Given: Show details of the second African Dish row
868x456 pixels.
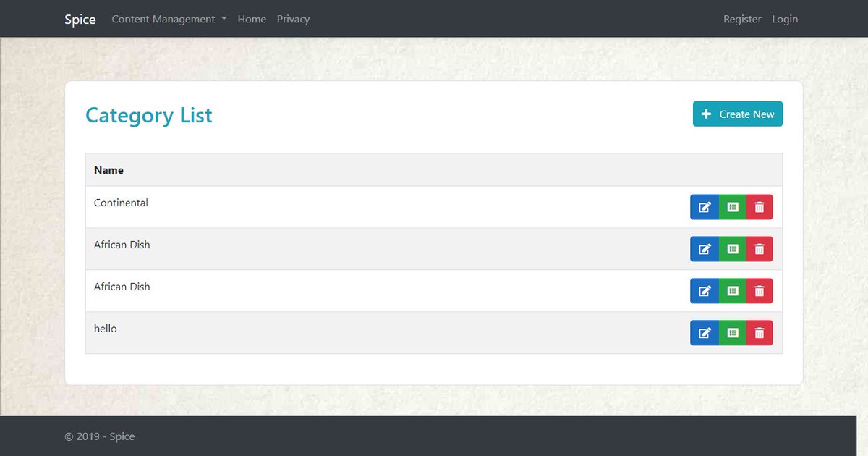Looking at the screenshot, I should pyautogui.click(x=733, y=291).
